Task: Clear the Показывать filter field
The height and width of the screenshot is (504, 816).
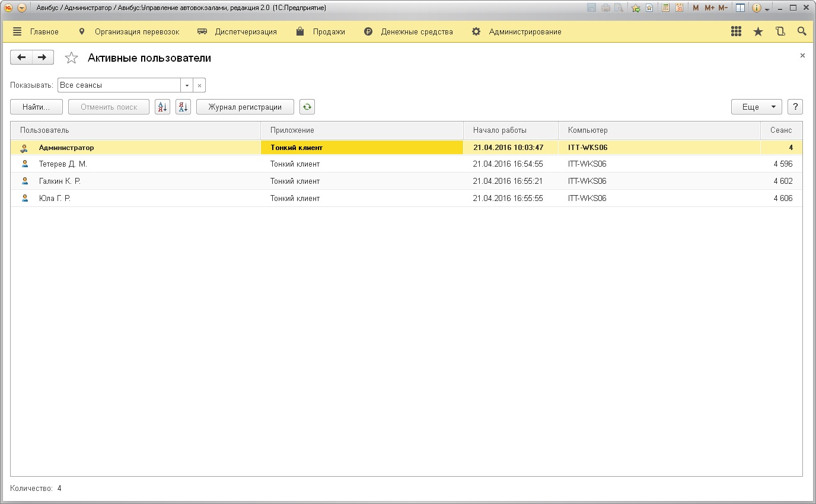Action: pyautogui.click(x=200, y=85)
